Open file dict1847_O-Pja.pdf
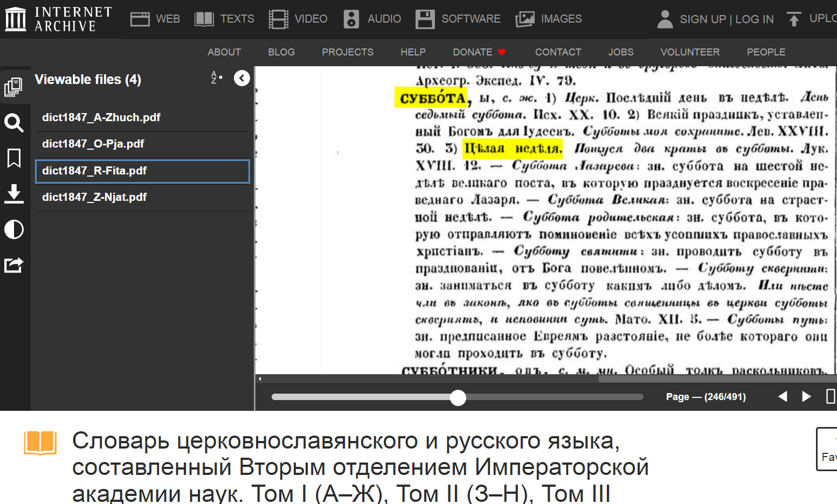This screenshot has width=837, height=504. [142, 144]
